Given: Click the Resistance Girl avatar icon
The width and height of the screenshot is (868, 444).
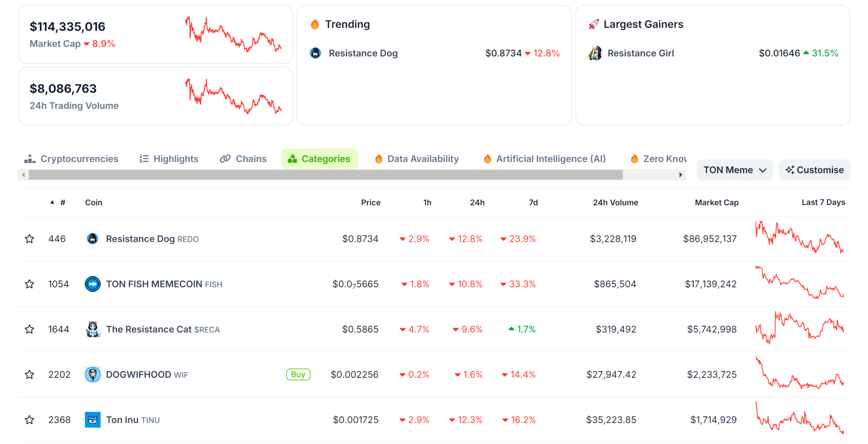Looking at the screenshot, I should (x=595, y=53).
